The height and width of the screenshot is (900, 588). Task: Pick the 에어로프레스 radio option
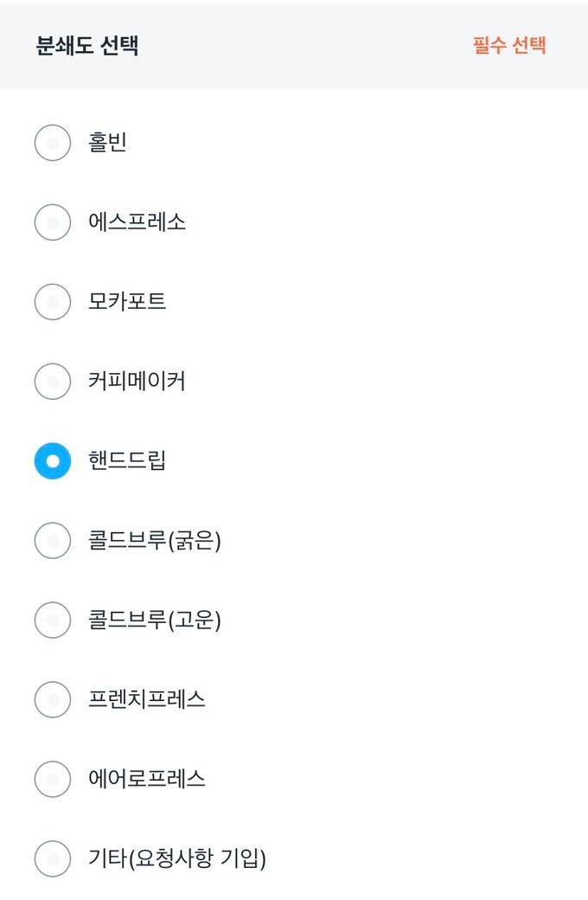[53, 779]
